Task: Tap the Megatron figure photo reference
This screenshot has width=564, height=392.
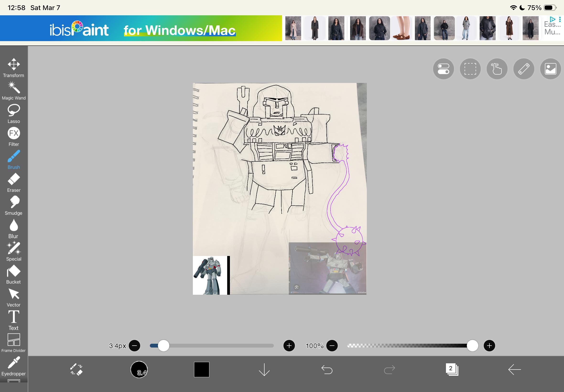Action: 328,268
